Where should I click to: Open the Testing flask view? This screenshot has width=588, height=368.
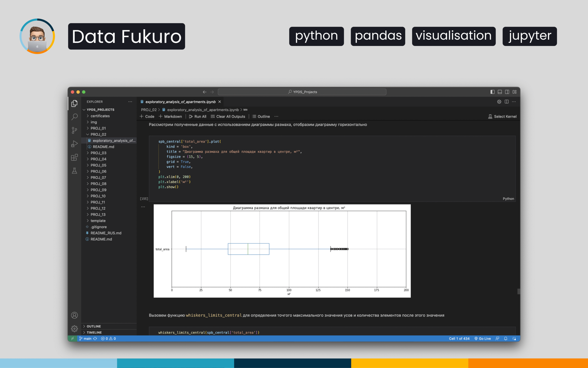[74, 171]
